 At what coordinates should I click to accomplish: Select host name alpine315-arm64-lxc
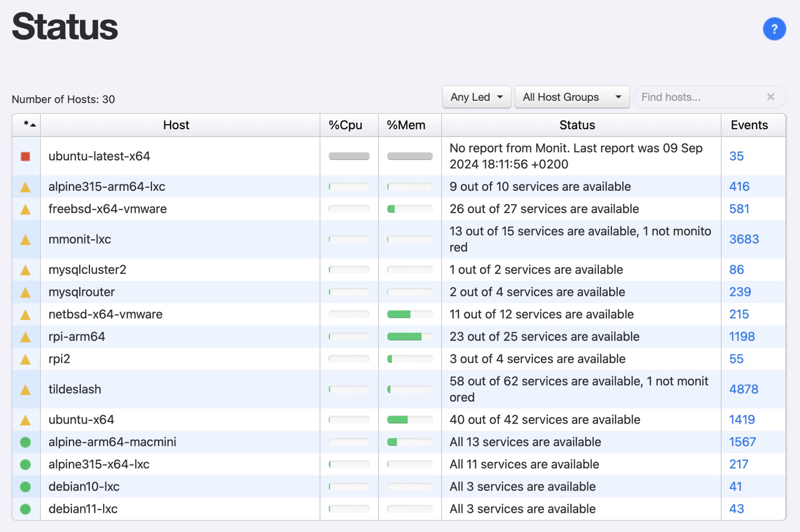click(107, 186)
